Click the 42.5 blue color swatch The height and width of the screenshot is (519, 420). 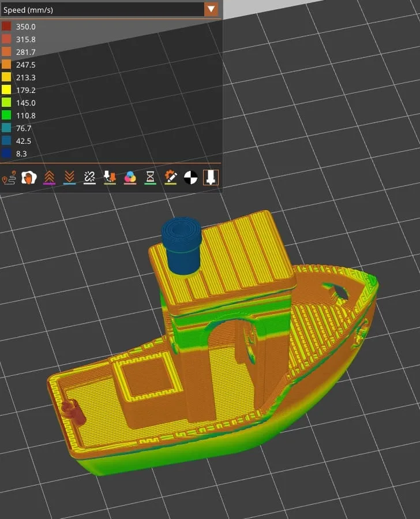click(6, 141)
